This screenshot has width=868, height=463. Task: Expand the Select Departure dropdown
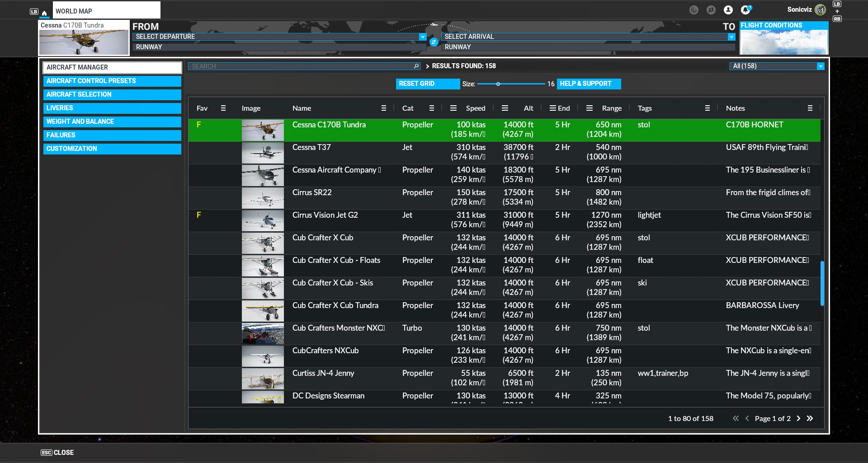click(423, 37)
